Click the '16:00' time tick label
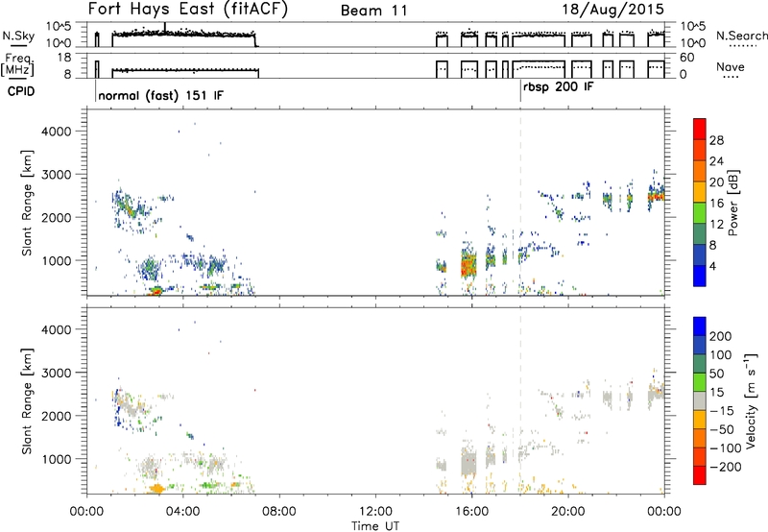This screenshot has width=768, height=532. 471,512
